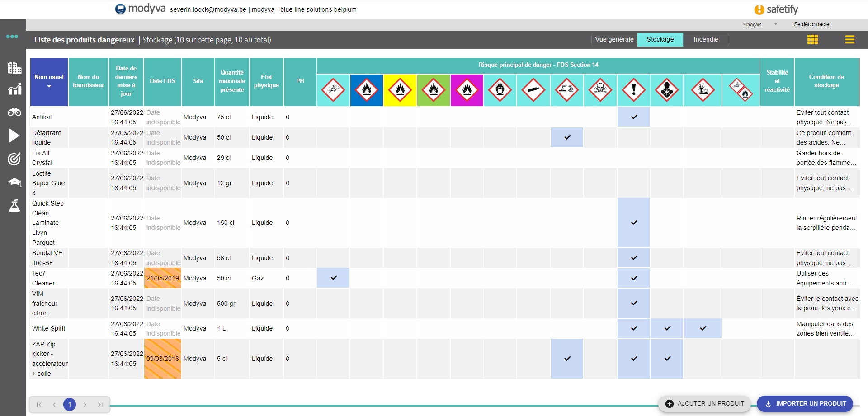Click the flame icon on blue background
The height and width of the screenshot is (416, 868).
[x=367, y=90]
